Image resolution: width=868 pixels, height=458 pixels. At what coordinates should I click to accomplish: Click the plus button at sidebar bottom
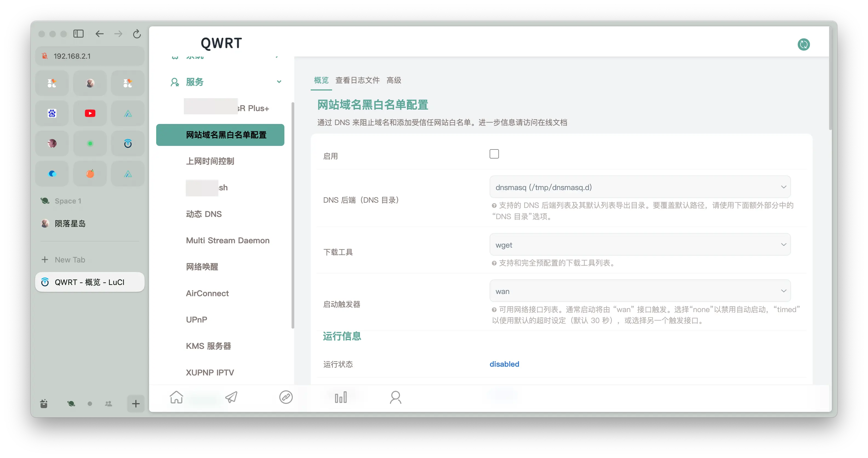[x=136, y=404]
